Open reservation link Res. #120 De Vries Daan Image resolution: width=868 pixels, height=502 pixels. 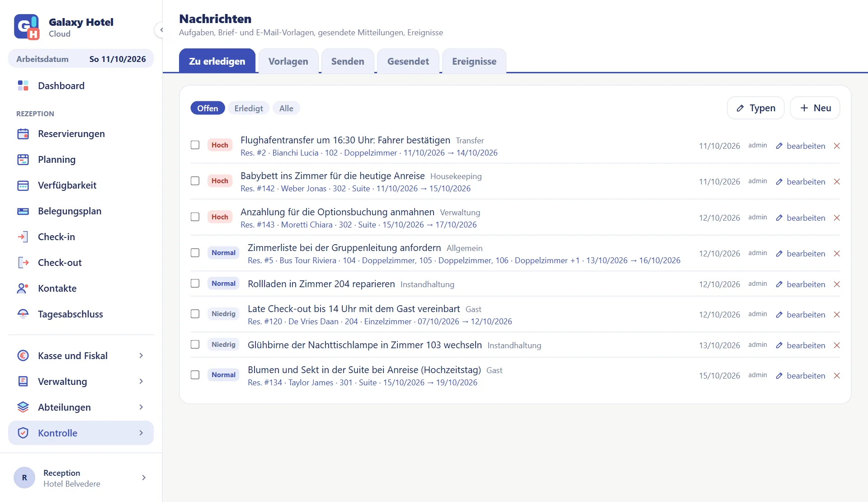tap(380, 322)
